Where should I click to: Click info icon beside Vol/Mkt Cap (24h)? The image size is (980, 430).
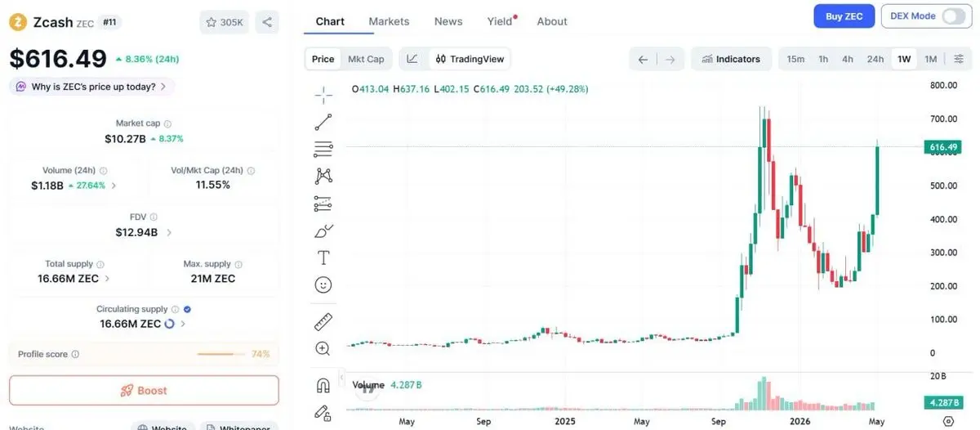click(x=251, y=171)
